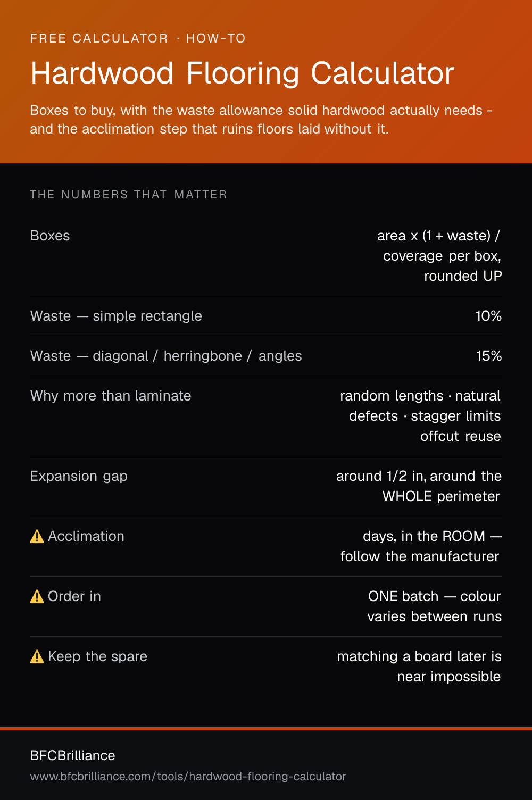Image resolution: width=532 pixels, height=800 pixels.
Task: Click the 'ONE batch — colour' text
Action: [x=435, y=596]
